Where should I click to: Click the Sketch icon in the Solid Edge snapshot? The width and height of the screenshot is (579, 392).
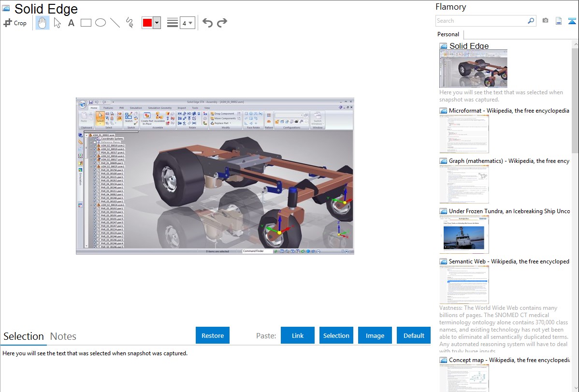[129, 117]
